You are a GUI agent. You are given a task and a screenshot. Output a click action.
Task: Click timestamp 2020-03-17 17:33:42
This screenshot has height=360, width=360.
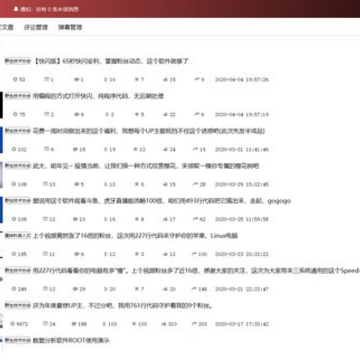click(x=242, y=324)
